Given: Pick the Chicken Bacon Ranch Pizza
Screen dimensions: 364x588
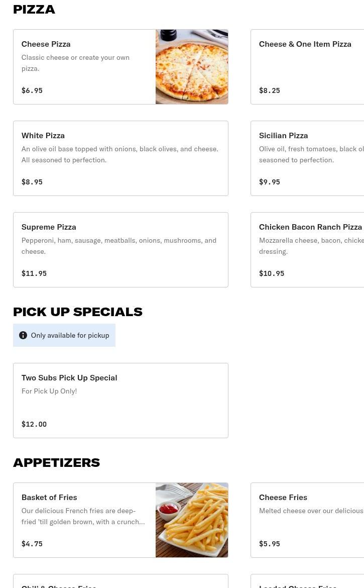Looking at the screenshot, I should pyautogui.click(x=307, y=250).
